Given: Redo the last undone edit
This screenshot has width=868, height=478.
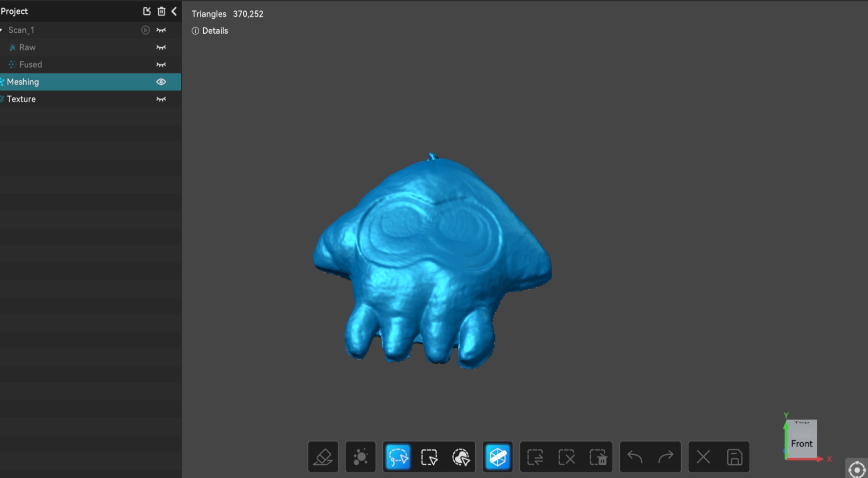Looking at the screenshot, I should click(x=666, y=457).
